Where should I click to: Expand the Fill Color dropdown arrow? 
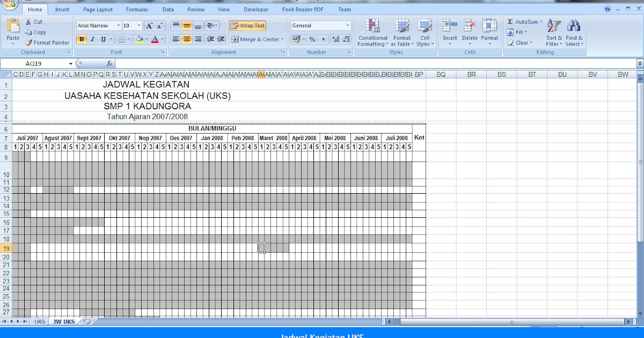click(146, 39)
